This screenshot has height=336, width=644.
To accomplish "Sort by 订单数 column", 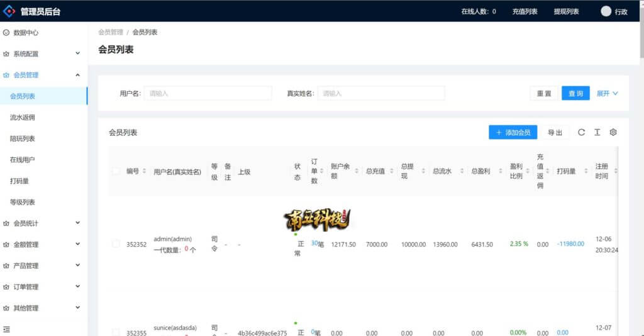I will [x=321, y=171].
